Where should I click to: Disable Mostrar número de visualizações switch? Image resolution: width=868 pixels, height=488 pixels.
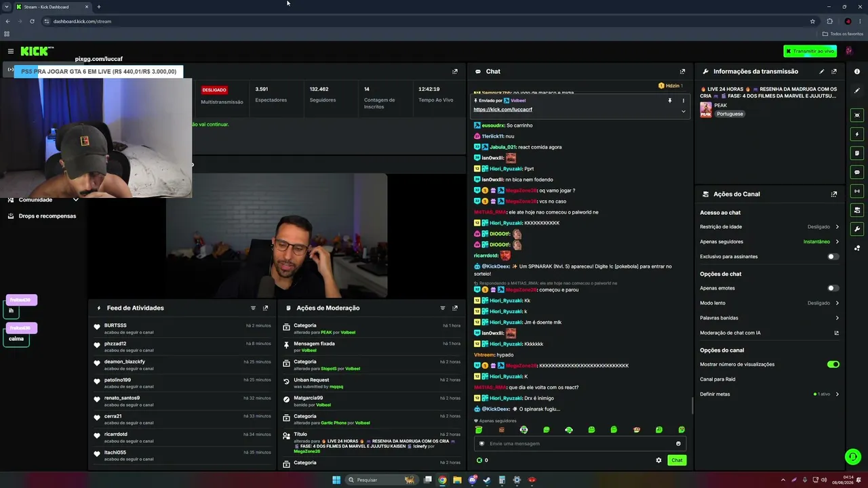point(833,364)
